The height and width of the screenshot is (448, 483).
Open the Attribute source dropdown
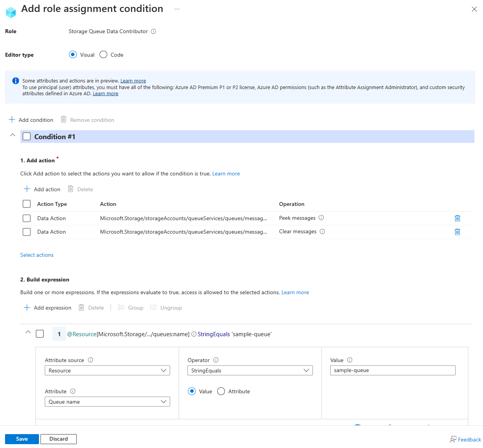pos(107,371)
